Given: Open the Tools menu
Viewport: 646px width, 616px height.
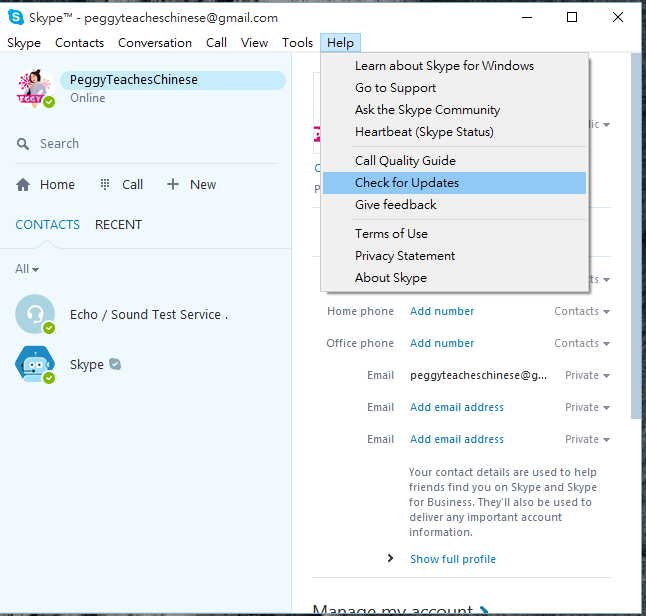Looking at the screenshot, I should (297, 43).
